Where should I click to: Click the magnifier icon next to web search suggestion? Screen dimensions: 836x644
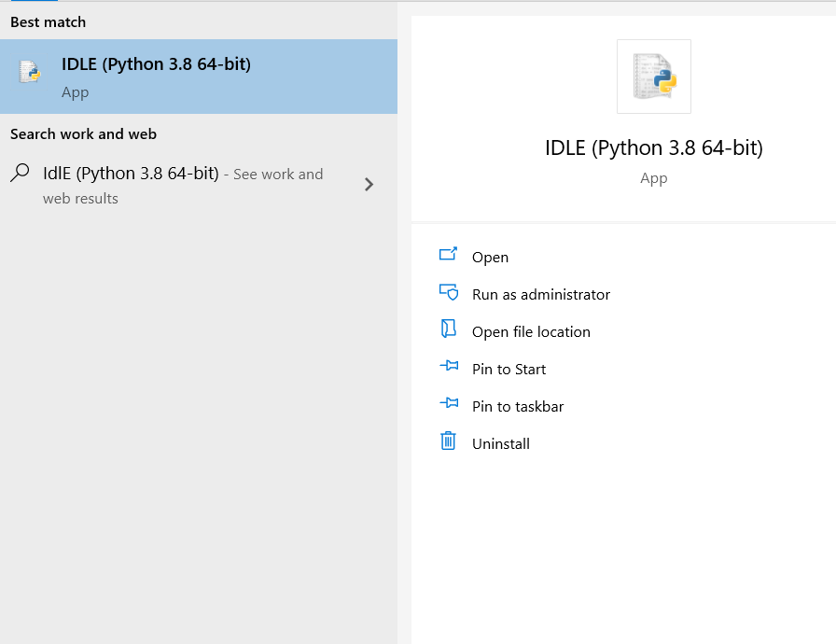point(20,174)
